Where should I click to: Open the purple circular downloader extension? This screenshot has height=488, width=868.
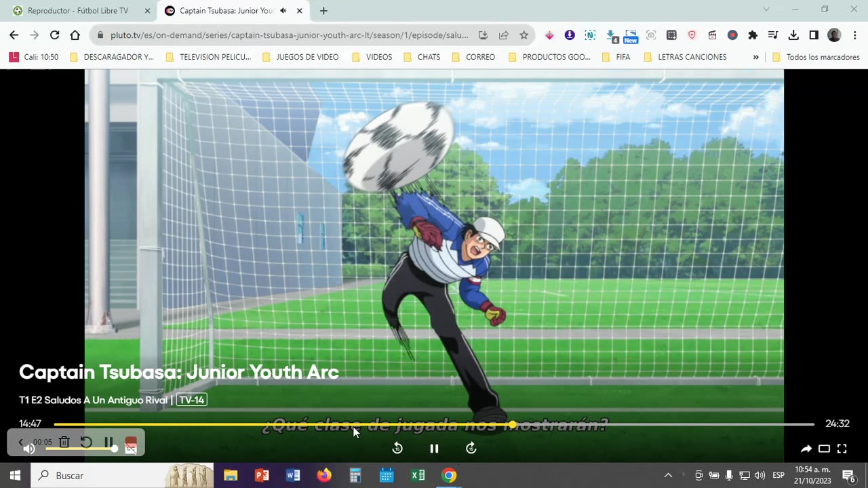[570, 35]
